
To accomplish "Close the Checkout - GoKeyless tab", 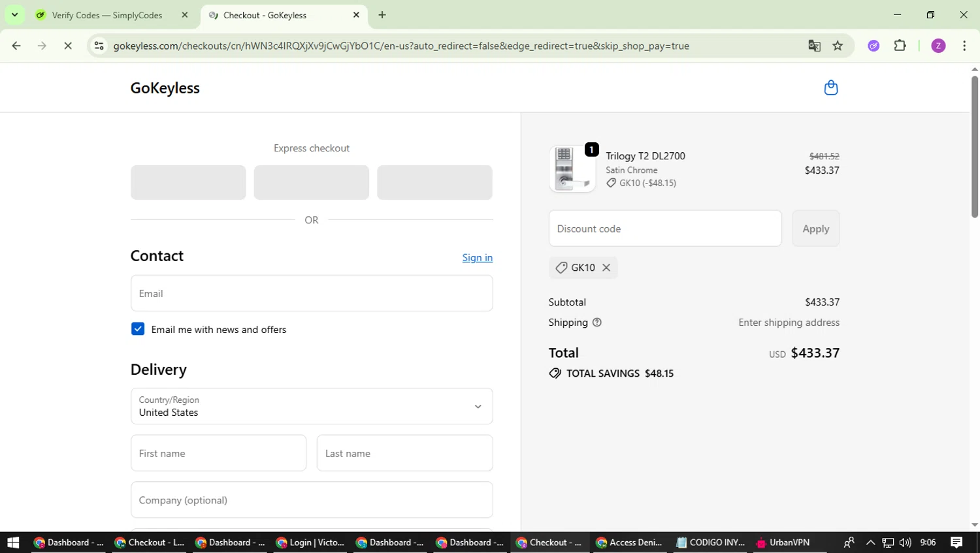I will click(x=356, y=15).
